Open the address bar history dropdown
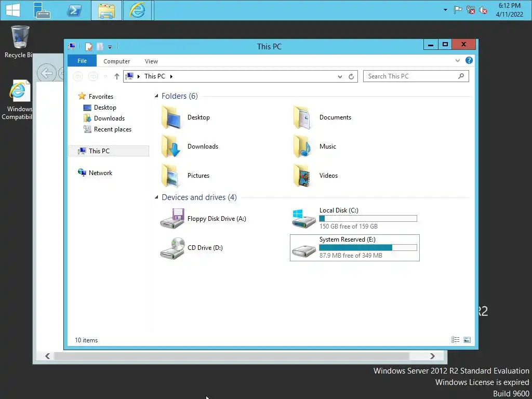Viewport: 532px width, 399px height. click(x=340, y=77)
